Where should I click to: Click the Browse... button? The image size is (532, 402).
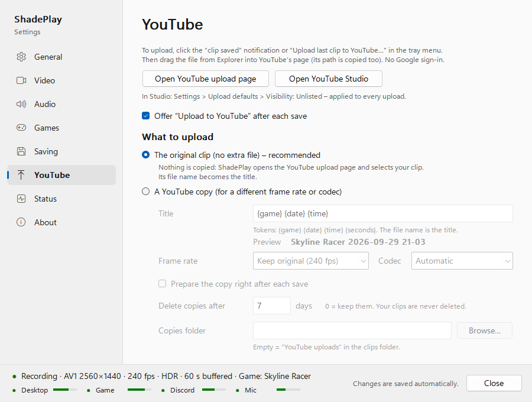485,330
